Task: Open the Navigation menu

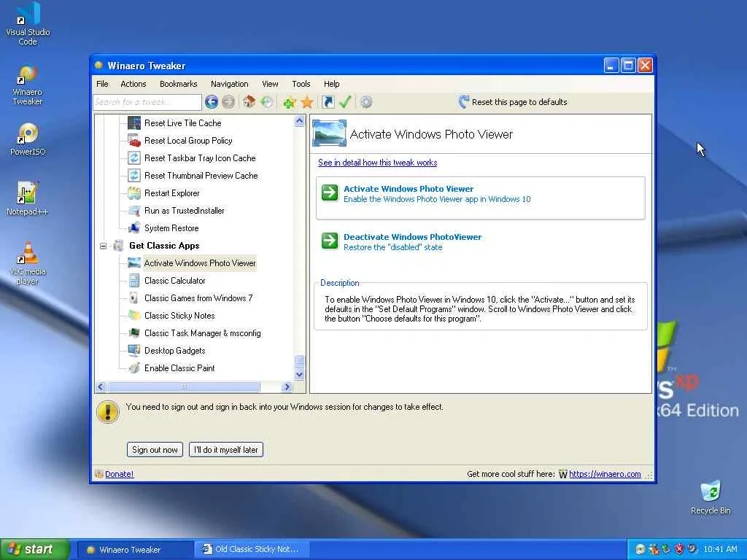Action: click(230, 84)
